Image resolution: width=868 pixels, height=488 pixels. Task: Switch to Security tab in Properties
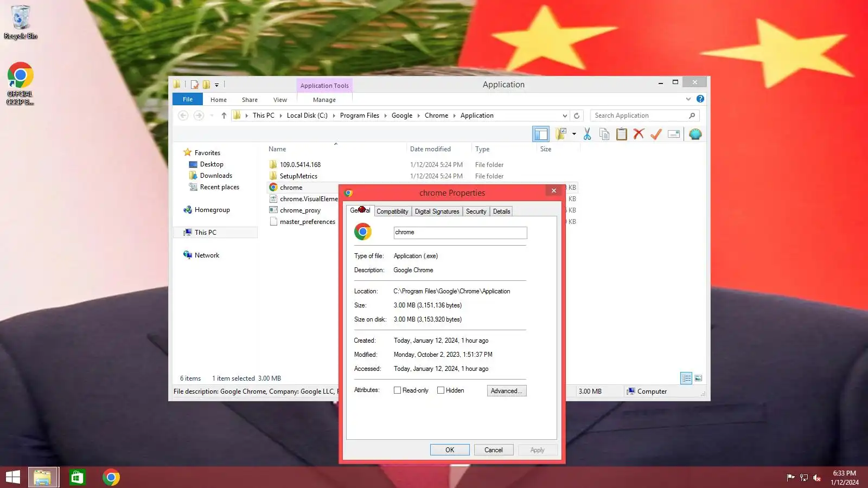(476, 211)
